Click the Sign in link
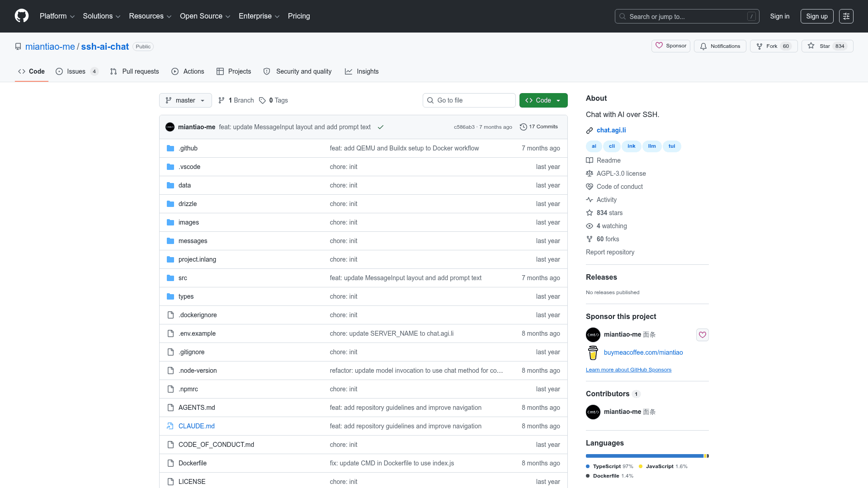This screenshot has height=488, width=868. 780,16
